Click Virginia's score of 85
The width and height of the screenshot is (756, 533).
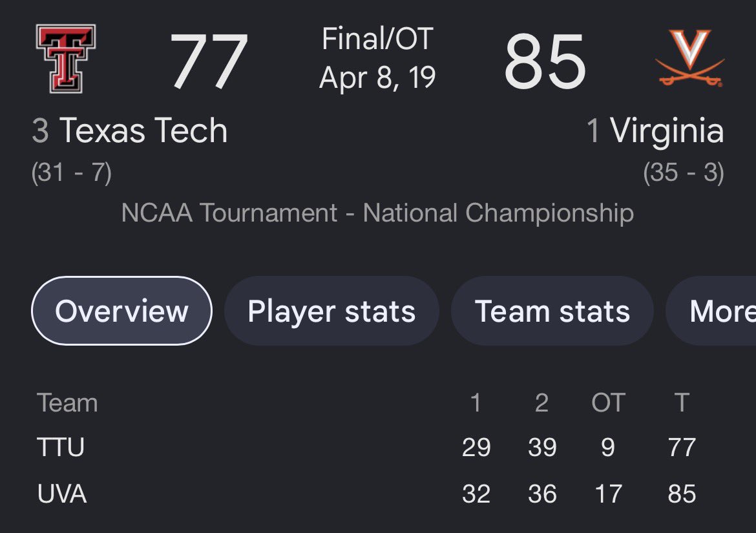pyautogui.click(x=545, y=61)
